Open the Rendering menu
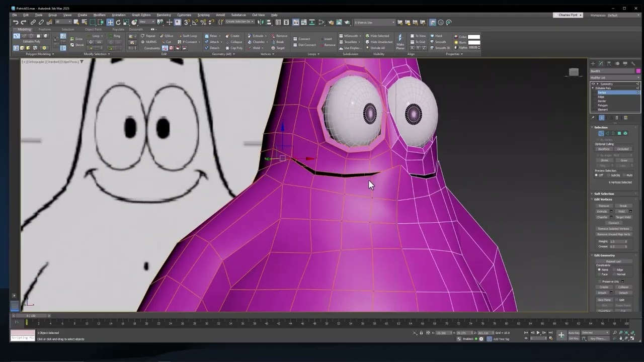Screen dimensions: 644x362 (x=164, y=15)
